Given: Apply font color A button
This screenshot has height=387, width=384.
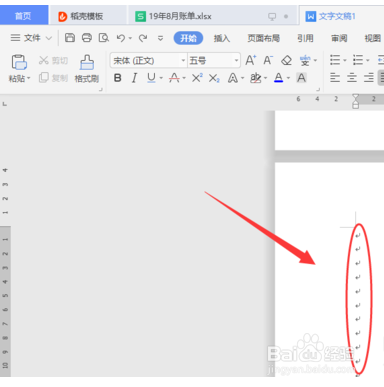Looking at the screenshot, I should pos(278,78).
